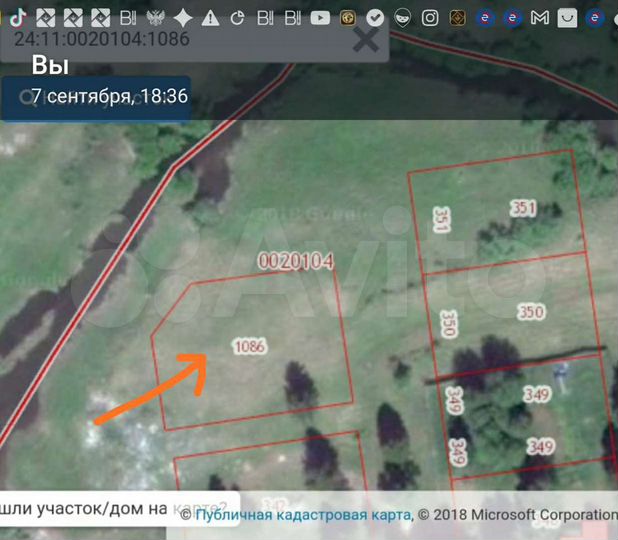This screenshot has width=618, height=540.
Task: Click the 0020104 cadastral block label
Action: 295,262
